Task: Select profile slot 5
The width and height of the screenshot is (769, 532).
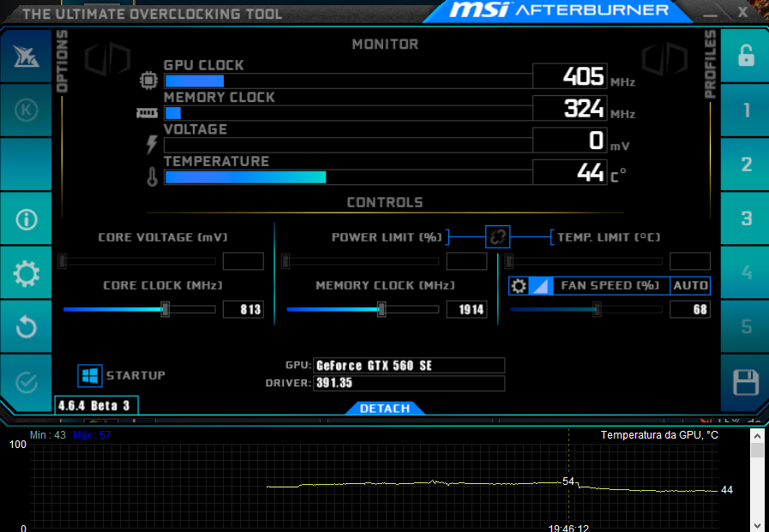Action: tap(746, 326)
